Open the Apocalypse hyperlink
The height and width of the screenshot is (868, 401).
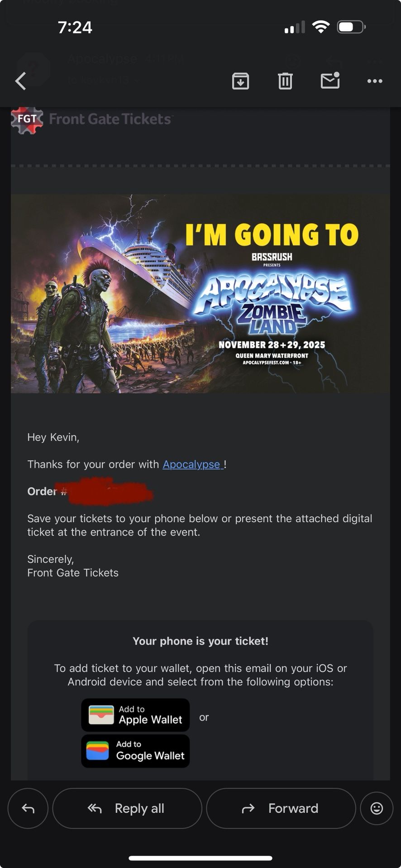point(192,464)
